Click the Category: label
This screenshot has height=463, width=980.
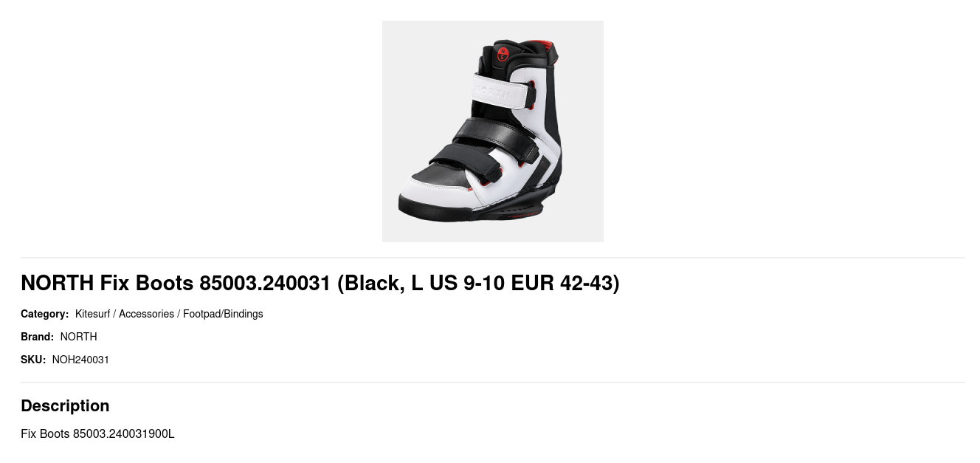point(44,314)
